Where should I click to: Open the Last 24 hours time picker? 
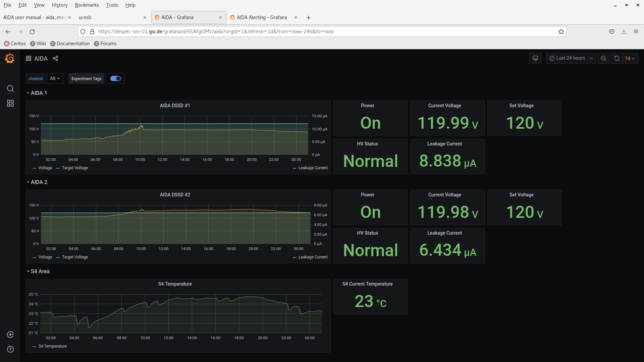(571, 58)
